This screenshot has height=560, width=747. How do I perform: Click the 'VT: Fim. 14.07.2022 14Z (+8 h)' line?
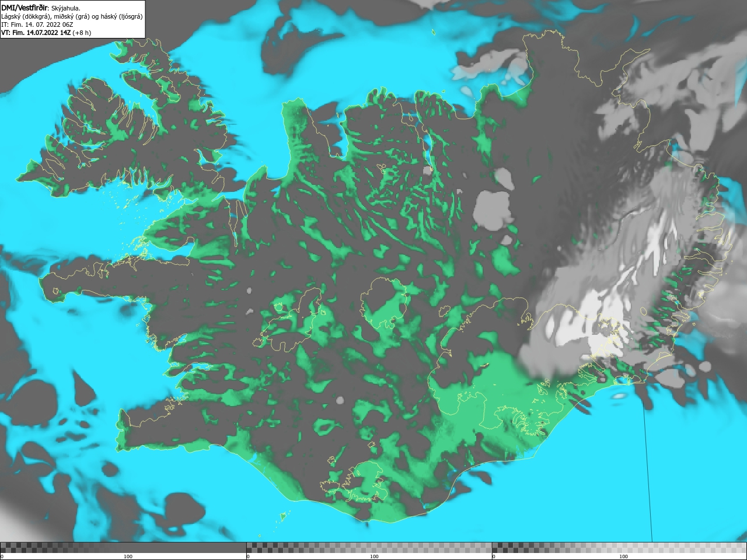46,33
